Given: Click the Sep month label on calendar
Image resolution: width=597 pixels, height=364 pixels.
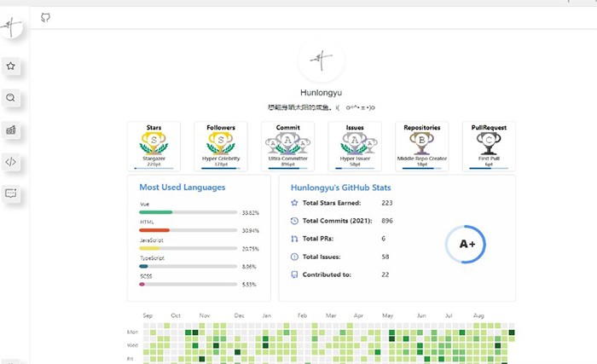Looking at the screenshot, I should pos(148,315).
